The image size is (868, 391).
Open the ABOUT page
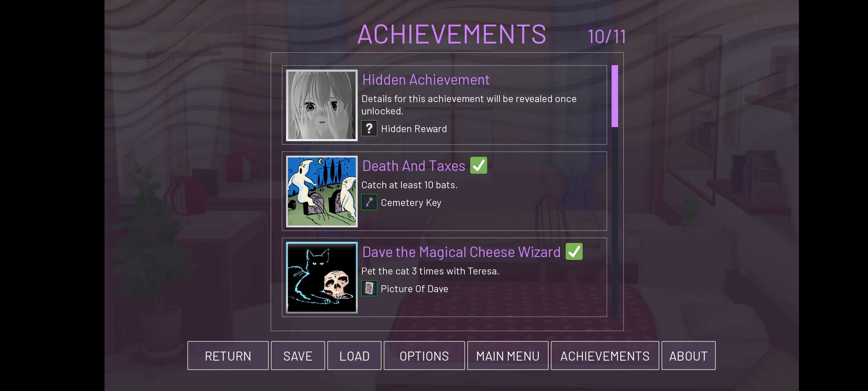tap(689, 356)
